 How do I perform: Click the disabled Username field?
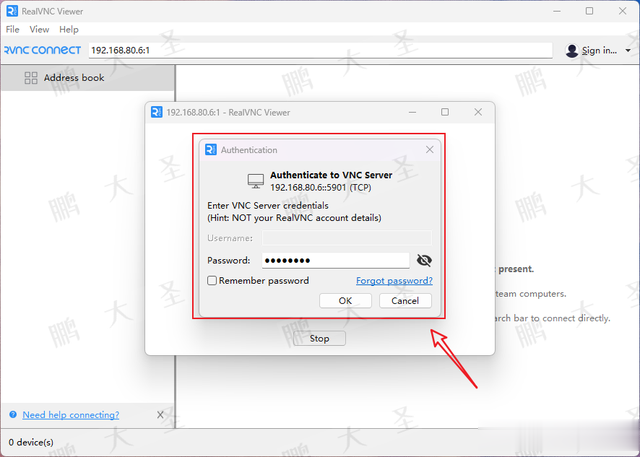click(x=347, y=237)
